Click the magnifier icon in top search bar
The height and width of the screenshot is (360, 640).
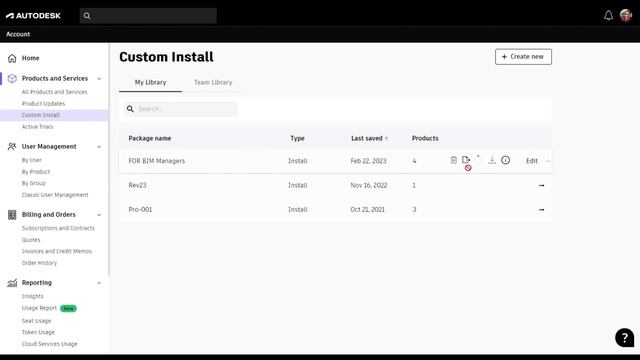point(87,16)
